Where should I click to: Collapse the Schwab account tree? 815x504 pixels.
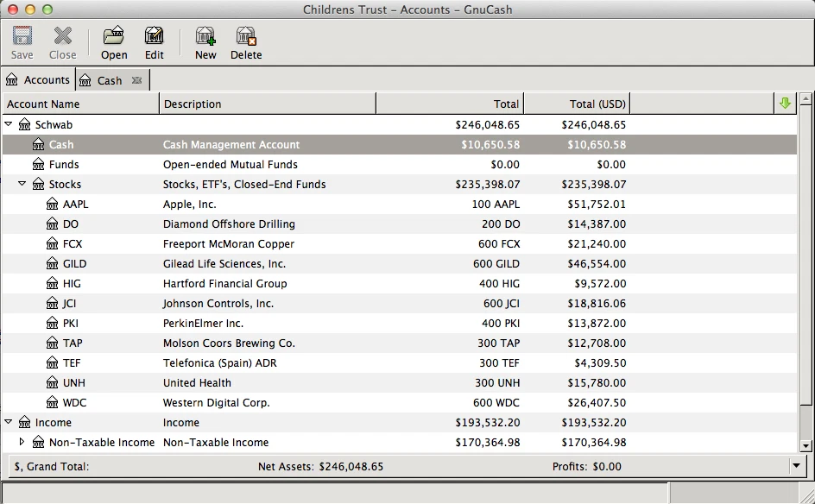point(9,124)
